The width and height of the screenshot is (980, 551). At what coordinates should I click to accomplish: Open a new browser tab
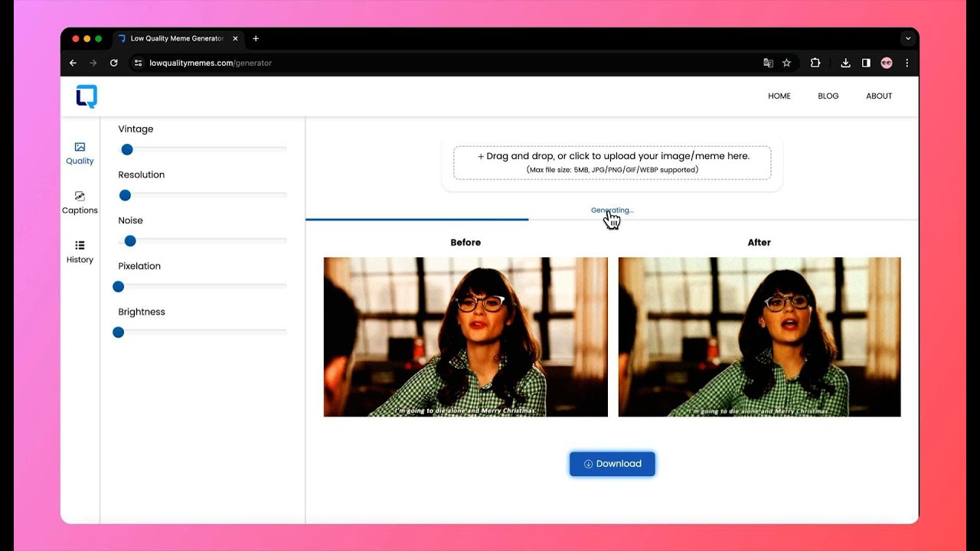point(256,38)
